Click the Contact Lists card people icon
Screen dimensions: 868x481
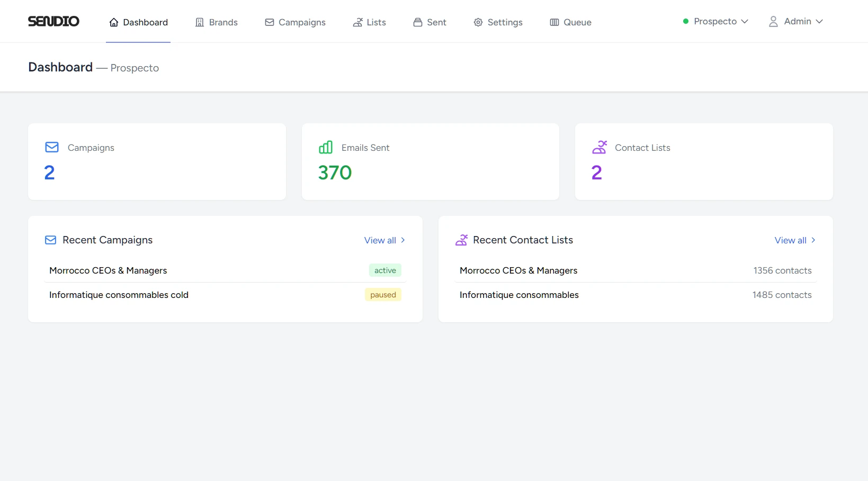pyautogui.click(x=599, y=147)
